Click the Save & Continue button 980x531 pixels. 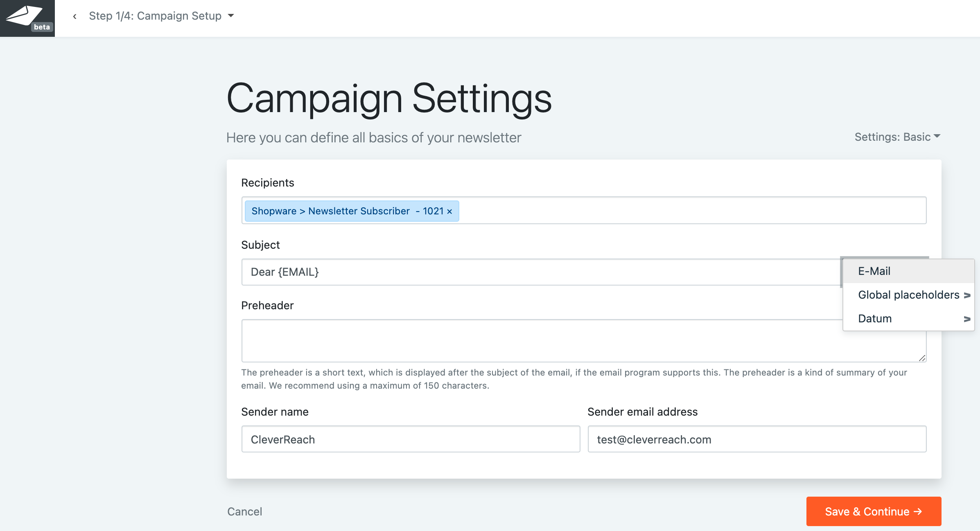click(x=874, y=511)
